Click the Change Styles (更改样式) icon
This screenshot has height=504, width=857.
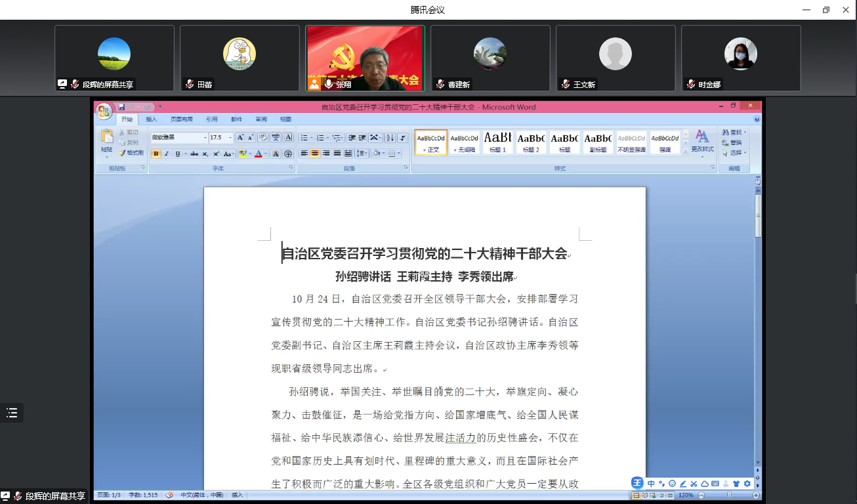pos(702,140)
